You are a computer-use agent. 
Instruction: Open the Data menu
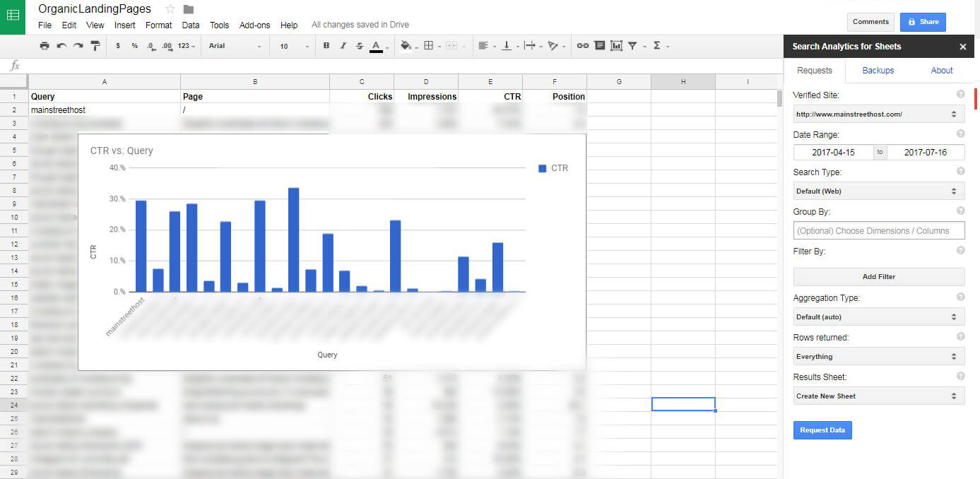pos(191,25)
